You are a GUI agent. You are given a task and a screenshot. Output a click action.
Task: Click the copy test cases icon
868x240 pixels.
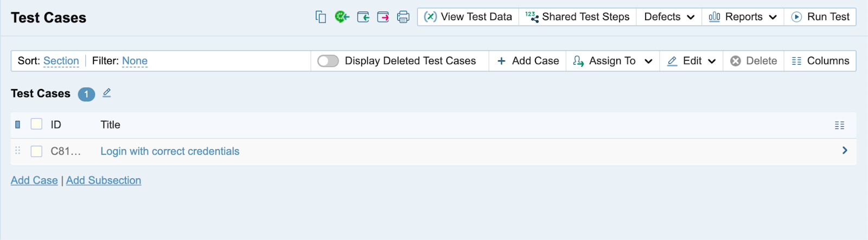pyautogui.click(x=321, y=17)
